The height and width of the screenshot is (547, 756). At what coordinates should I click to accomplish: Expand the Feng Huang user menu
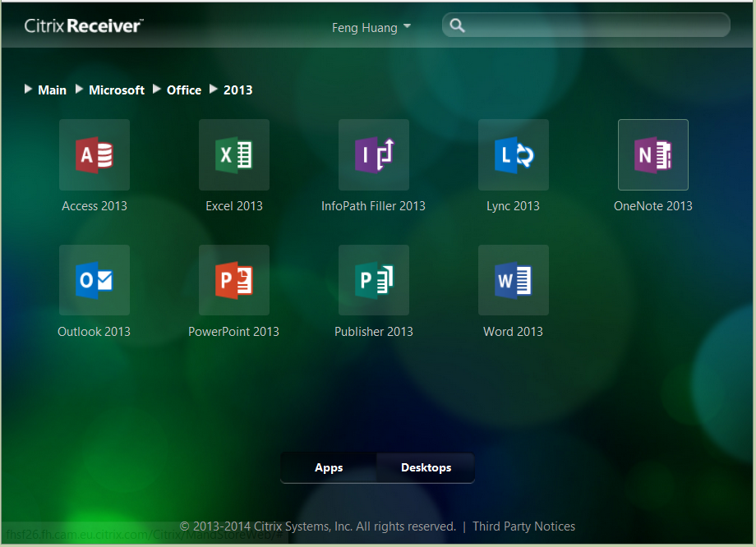click(371, 28)
